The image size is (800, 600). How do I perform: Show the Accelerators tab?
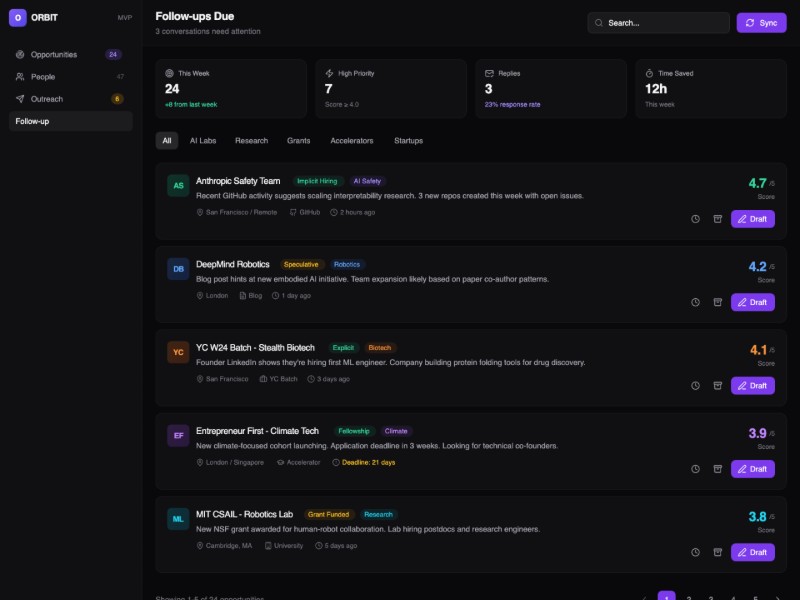pyautogui.click(x=352, y=141)
